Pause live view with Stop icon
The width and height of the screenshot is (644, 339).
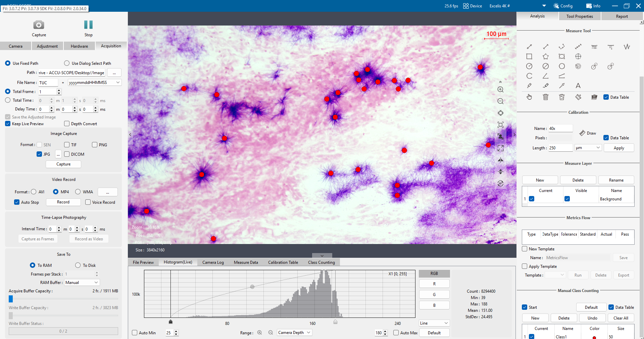tap(88, 25)
